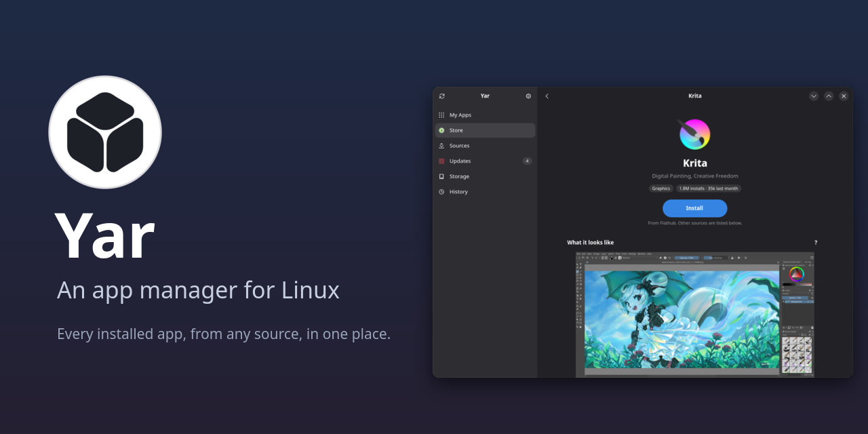
Task: Install Krita with the blue button
Action: click(x=694, y=208)
